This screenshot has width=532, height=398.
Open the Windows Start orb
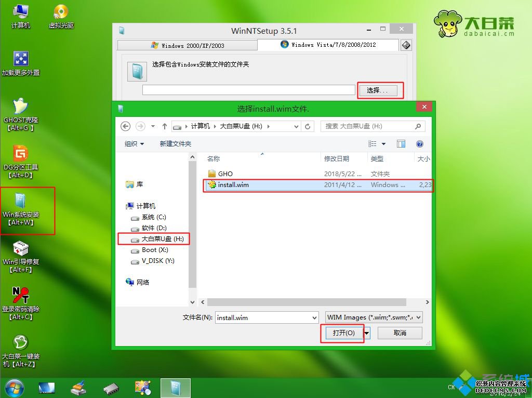tap(14, 389)
